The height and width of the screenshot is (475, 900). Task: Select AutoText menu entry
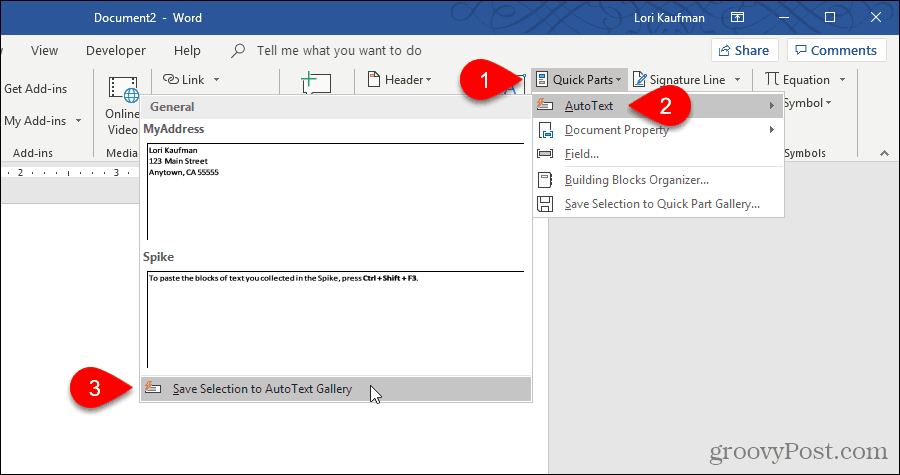[658, 106]
